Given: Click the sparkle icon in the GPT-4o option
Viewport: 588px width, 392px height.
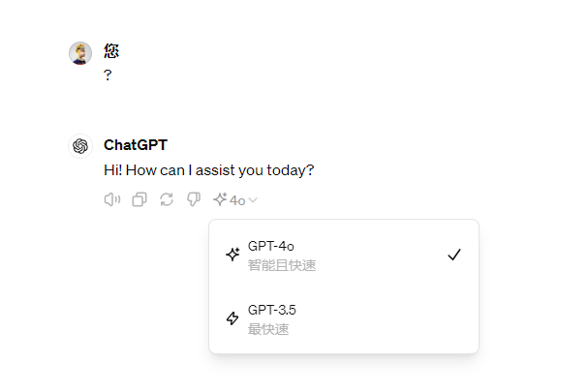Looking at the screenshot, I should coord(232,255).
